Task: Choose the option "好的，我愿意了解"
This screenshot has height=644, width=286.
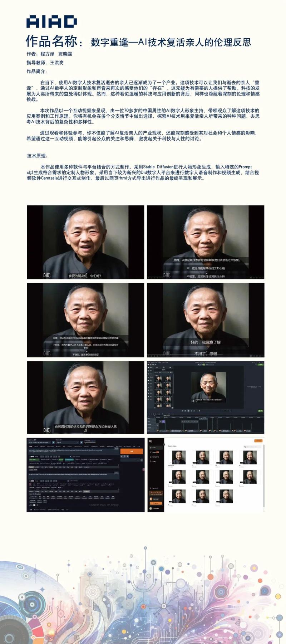Action: [x=206, y=342]
